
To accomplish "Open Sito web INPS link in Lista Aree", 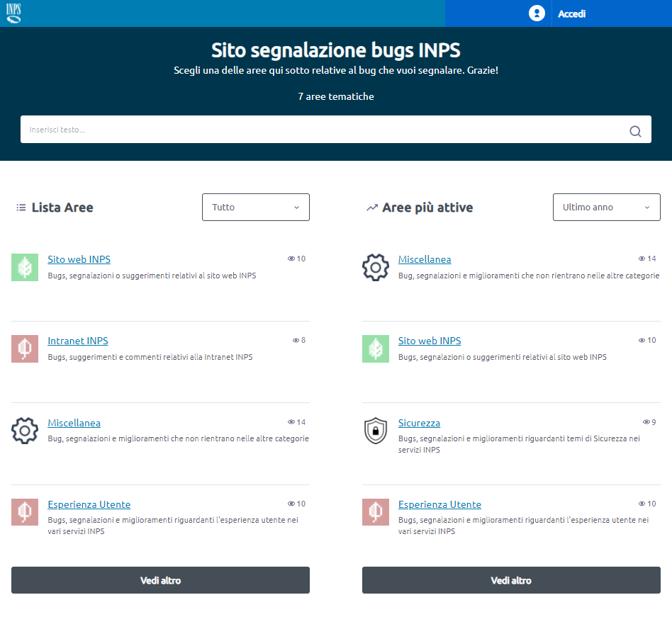I will (x=79, y=259).
